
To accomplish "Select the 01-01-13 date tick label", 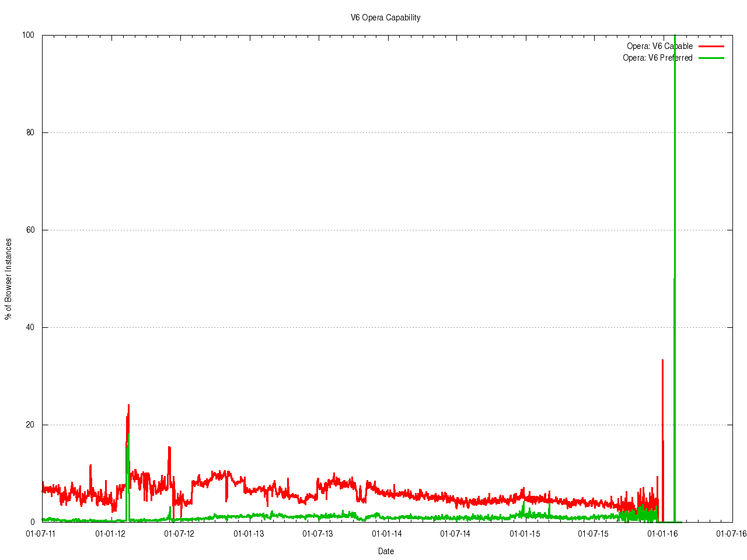I will click(x=249, y=533).
